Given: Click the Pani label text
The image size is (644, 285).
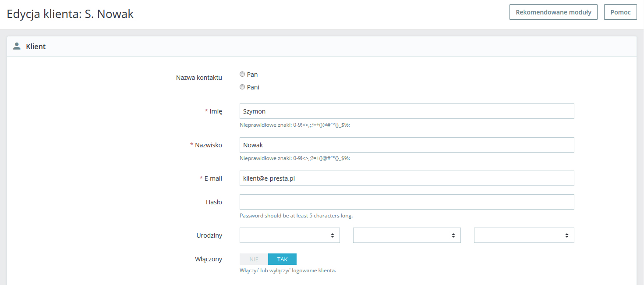Looking at the screenshot, I should click(x=253, y=87).
